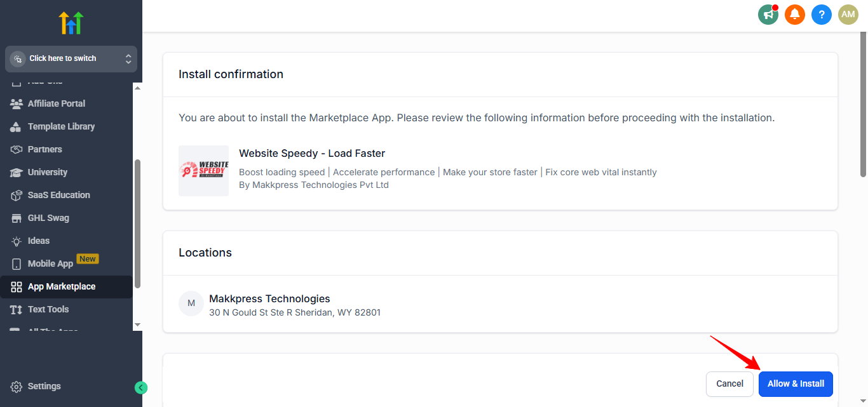Viewport: 868px width, 407px height.
Task: Click the Affiliate Portal people icon
Action: point(17,103)
